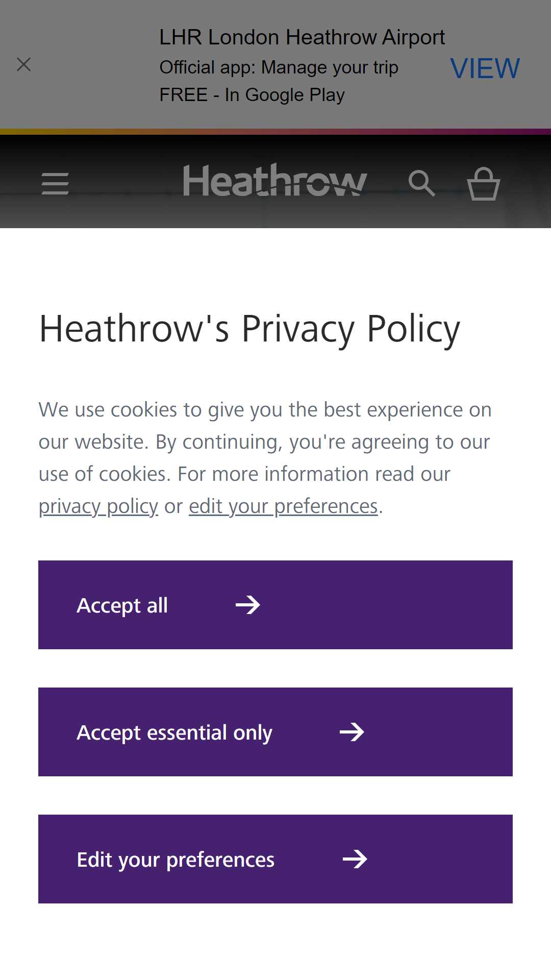Follow the privacy policy text link
Image resolution: width=551 pixels, height=980 pixels.
(x=98, y=506)
